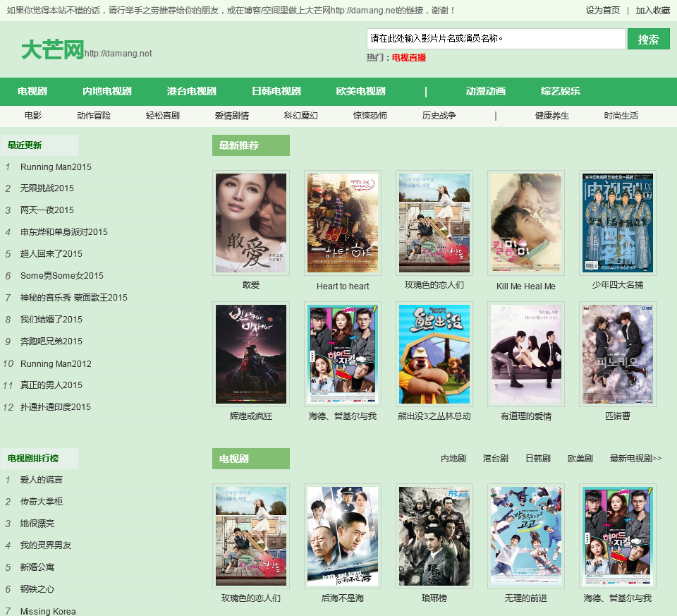Open 电影 in the sub navigation

click(x=33, y=115)
